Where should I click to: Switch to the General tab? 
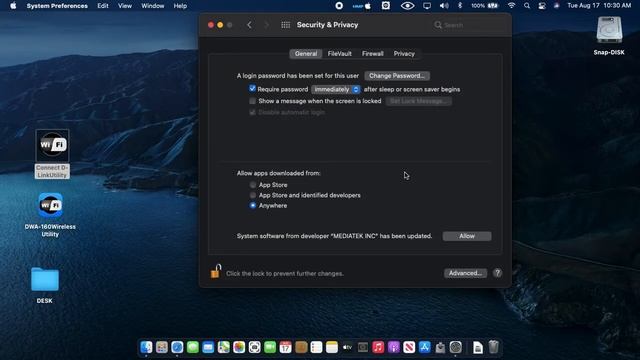pos(306,53)
